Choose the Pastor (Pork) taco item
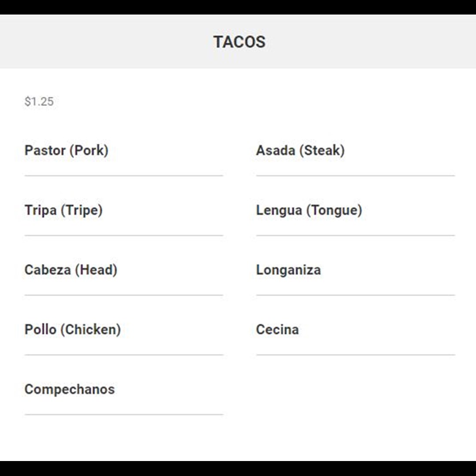The image size is (476, 476). (x=67, y=150)
